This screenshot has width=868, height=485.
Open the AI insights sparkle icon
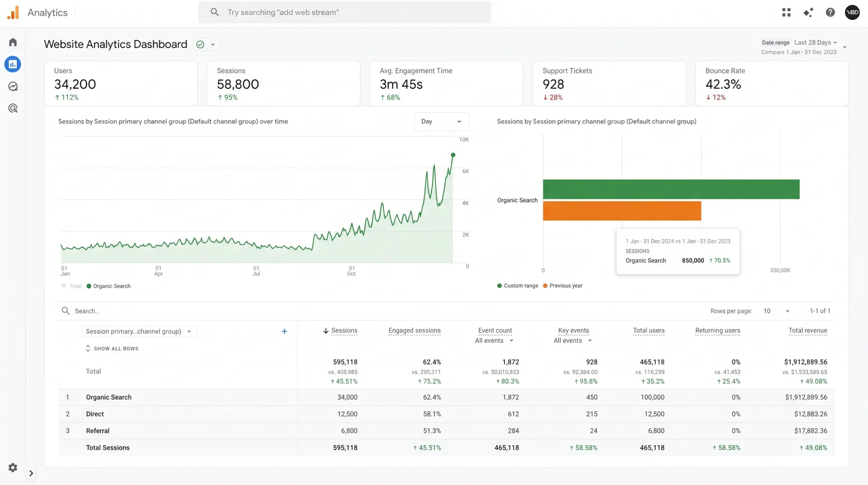[x=808, y=12]
